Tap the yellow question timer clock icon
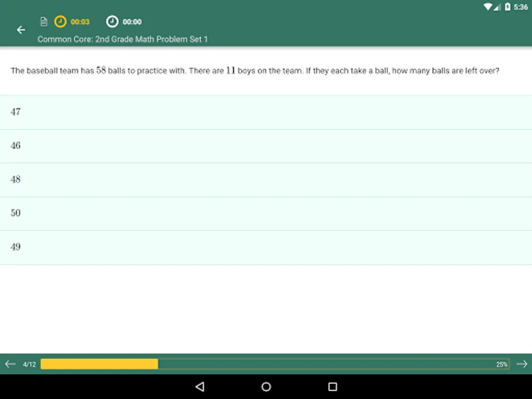532x399 pixels. click(x=60, y=21)
